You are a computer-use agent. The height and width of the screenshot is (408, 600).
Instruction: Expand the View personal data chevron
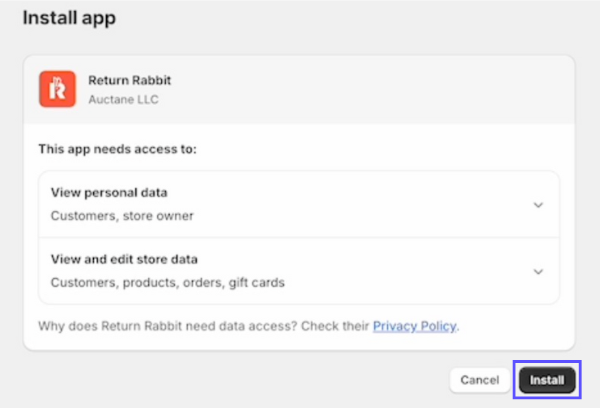(x=538, y=205)
